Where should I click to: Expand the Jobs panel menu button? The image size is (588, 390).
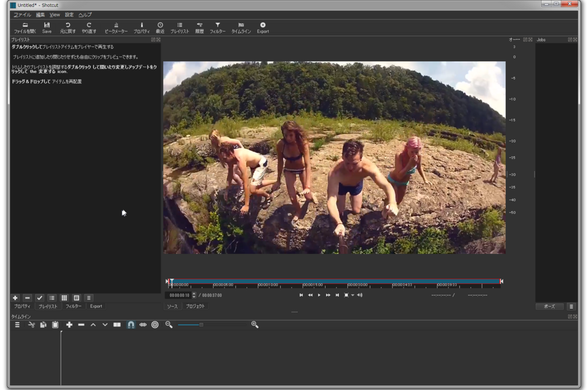point(571,306)
